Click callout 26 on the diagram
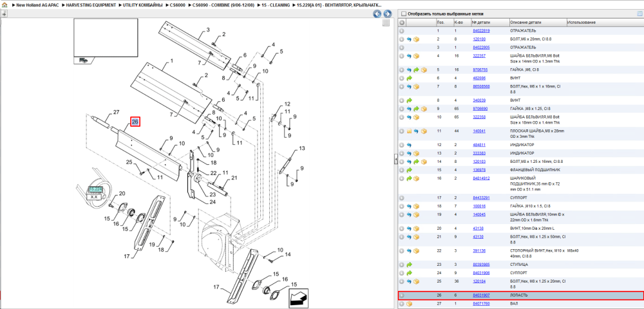 pyautogui.click(x=135, y=122)
